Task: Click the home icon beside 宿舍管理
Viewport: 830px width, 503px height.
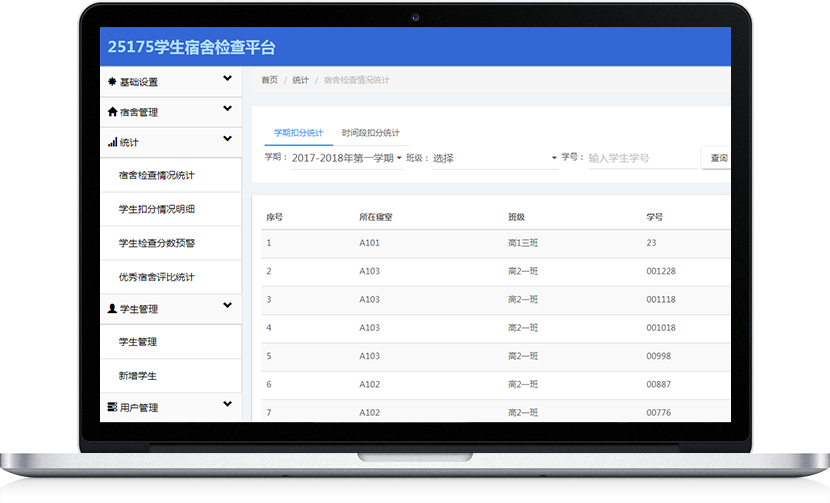Action: pos(112,112)
